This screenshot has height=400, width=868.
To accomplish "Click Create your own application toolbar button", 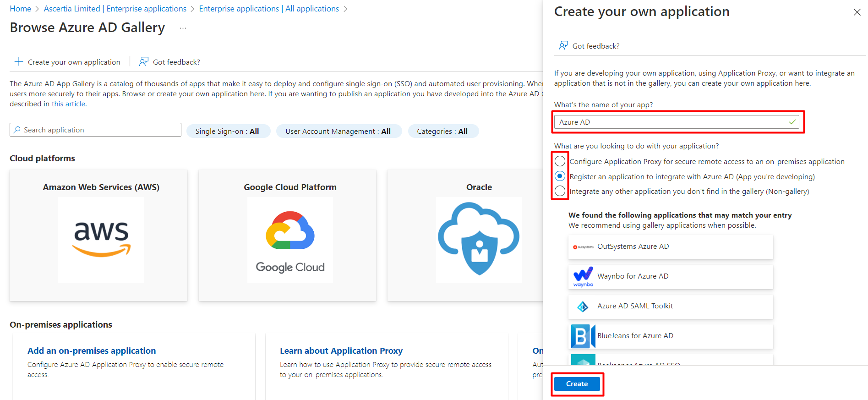I will click(67, 62).
